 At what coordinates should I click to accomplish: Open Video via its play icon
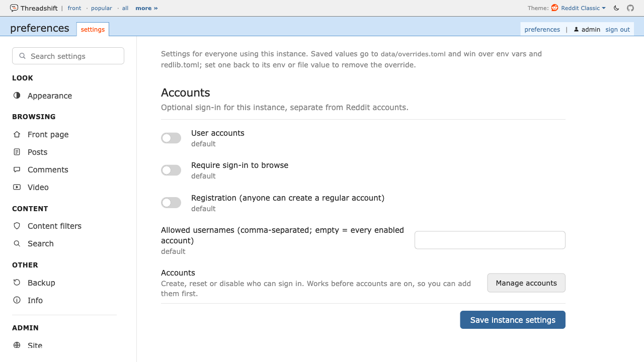pos(17,187)
